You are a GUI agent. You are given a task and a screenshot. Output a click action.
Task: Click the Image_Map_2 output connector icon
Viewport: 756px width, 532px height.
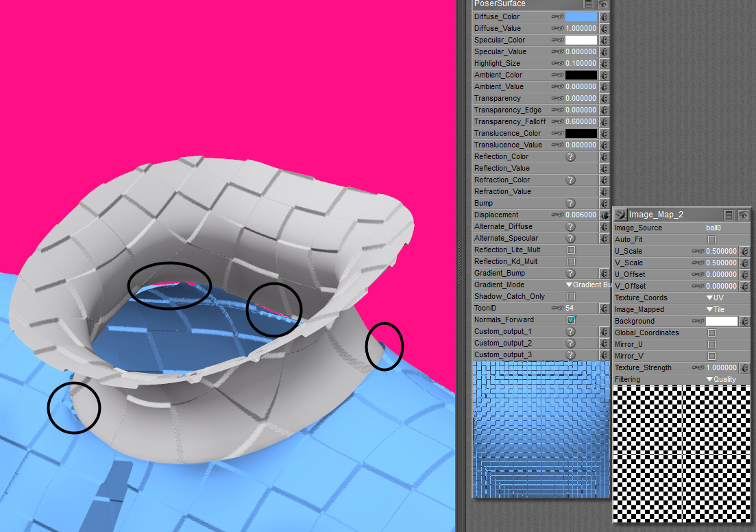coord(621,215)
